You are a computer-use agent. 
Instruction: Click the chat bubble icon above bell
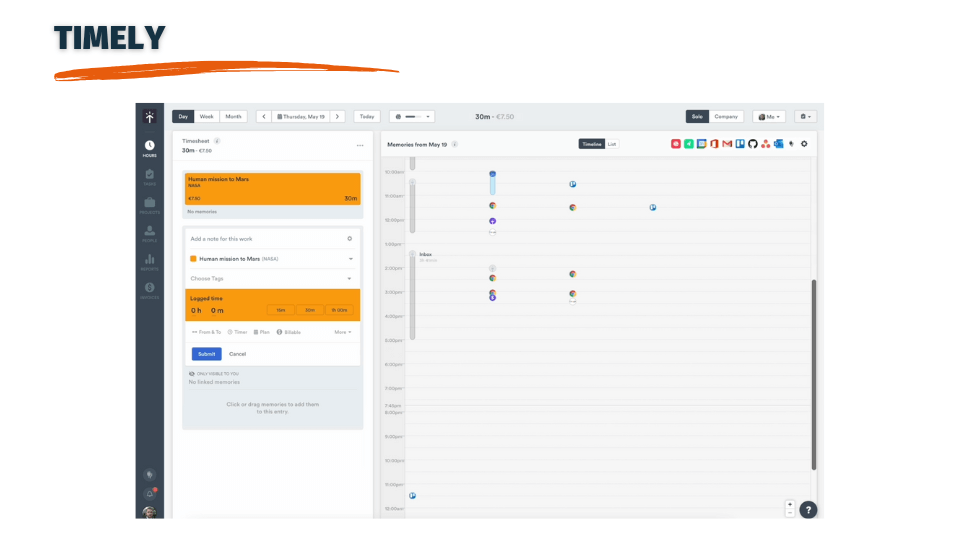coord(149,474)
